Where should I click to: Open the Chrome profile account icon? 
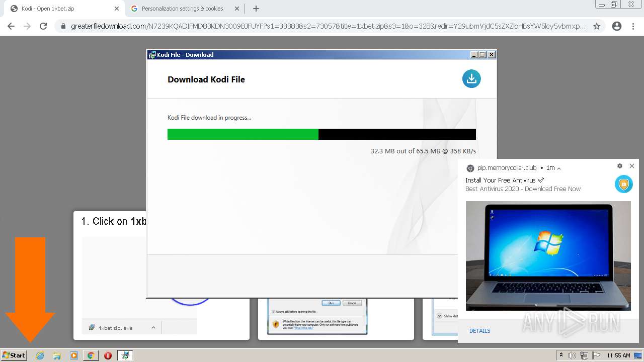tap(617, 26)
